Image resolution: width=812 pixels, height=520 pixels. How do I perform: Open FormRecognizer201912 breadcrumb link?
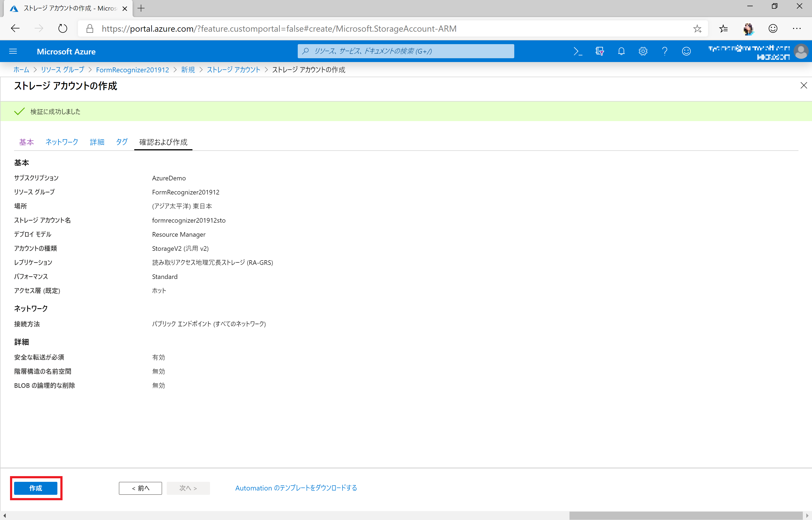point(132,70)
